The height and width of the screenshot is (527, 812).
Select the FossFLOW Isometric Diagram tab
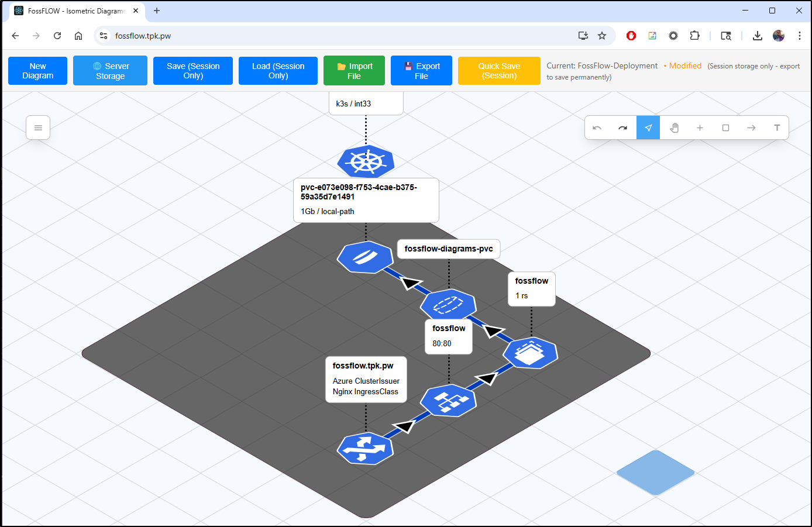(77, 11)
